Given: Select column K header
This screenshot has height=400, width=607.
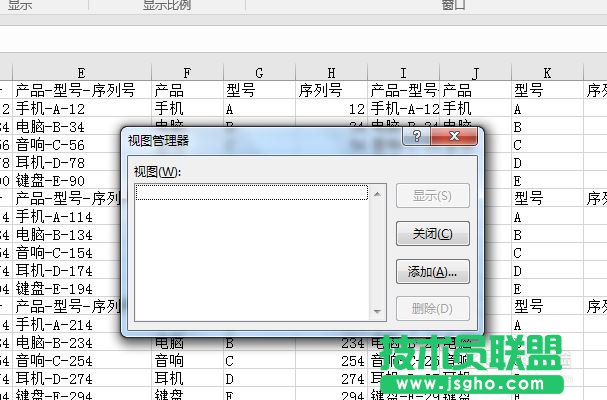Looking at the screenshot, I should point(547,72).
